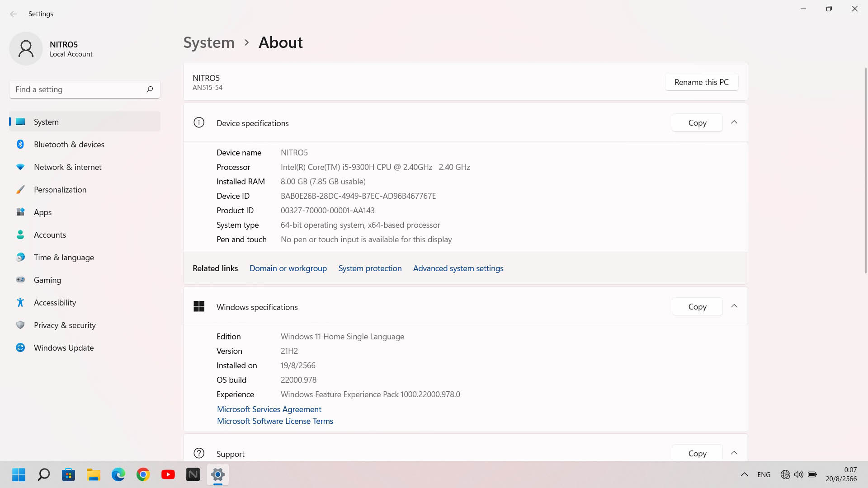Open NitroSense app from taskbar
This screenshot has width=868, height=488.
[193, 474]
